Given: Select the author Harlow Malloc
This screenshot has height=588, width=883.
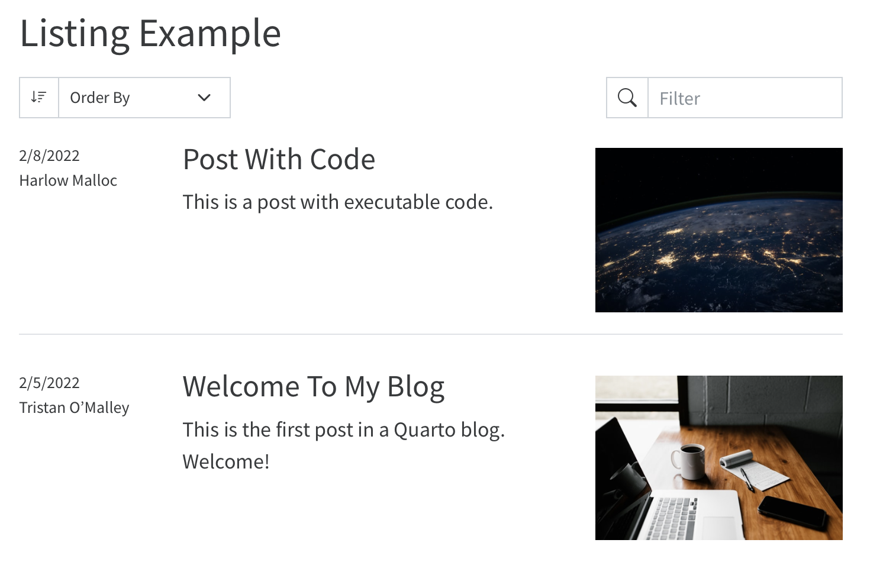Looking at the screenshot, I should pyautogui.click(x=67, y=180).
